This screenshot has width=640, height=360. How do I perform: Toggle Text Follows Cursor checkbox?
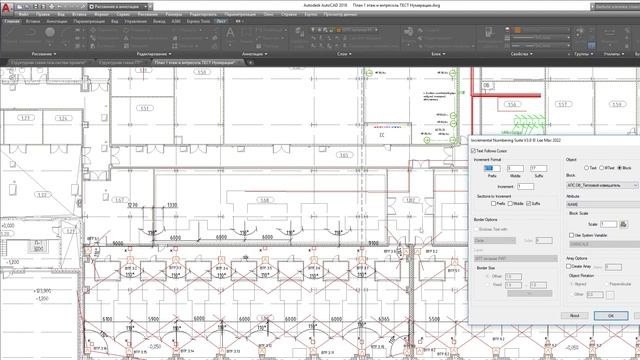coord(474,151)
